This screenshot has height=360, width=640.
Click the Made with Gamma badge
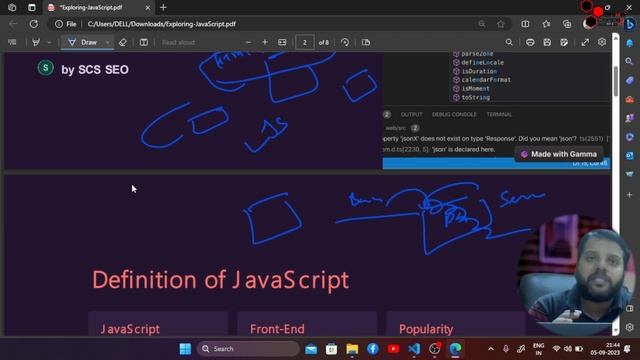[559, 154]
